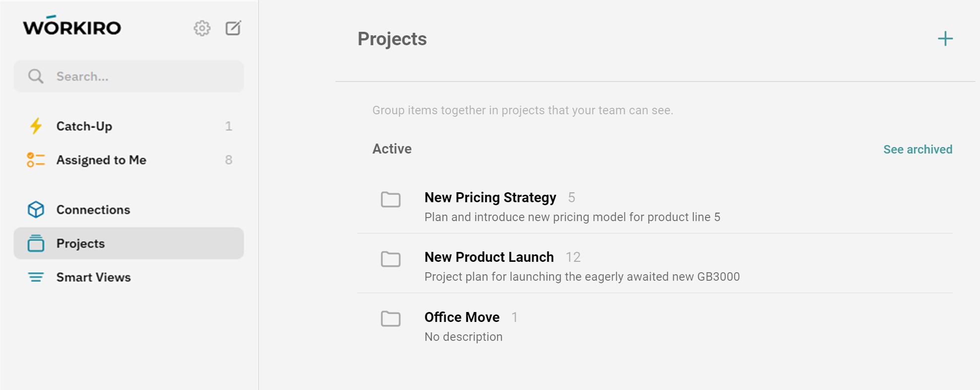Click the New Pricing Strategy folder icon
The height and width of the screenshot is (390, 980).
[391, 199]
